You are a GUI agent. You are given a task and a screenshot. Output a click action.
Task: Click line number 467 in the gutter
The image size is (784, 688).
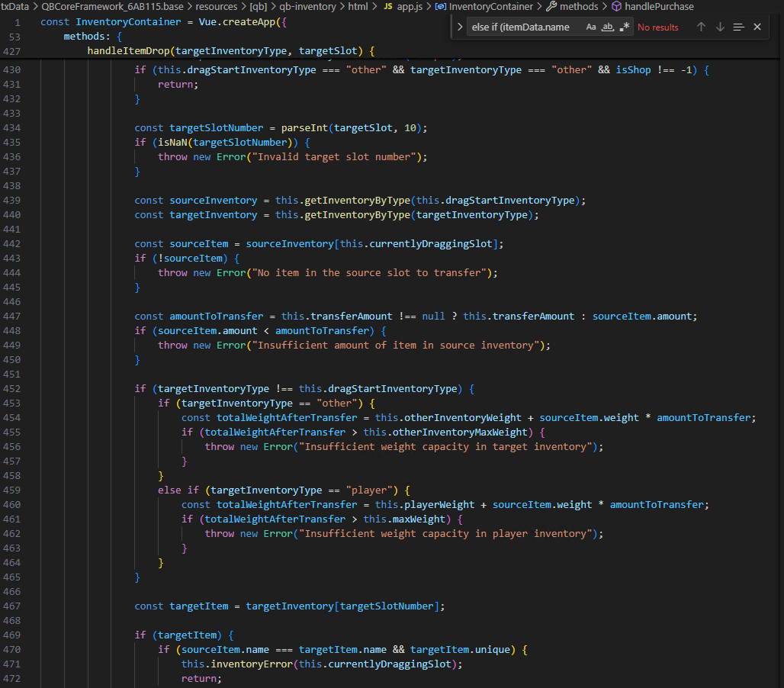point(12,606)
